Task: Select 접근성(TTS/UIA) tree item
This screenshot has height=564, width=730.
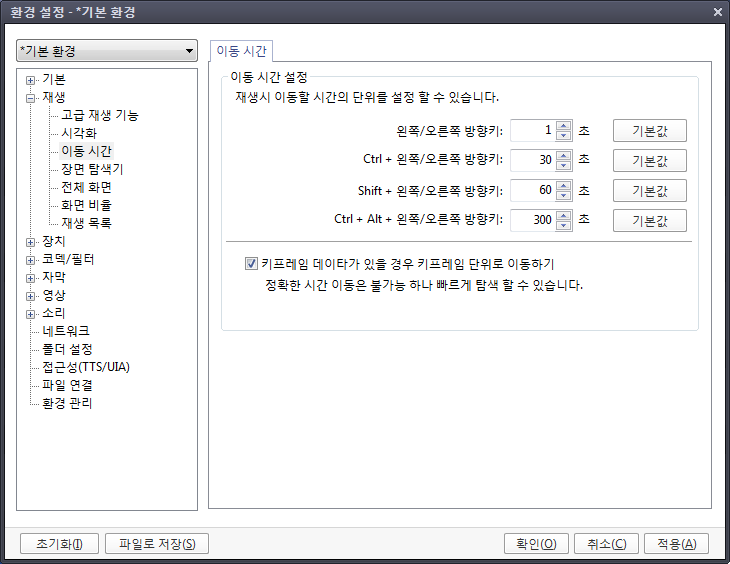Action: (86, 367)
